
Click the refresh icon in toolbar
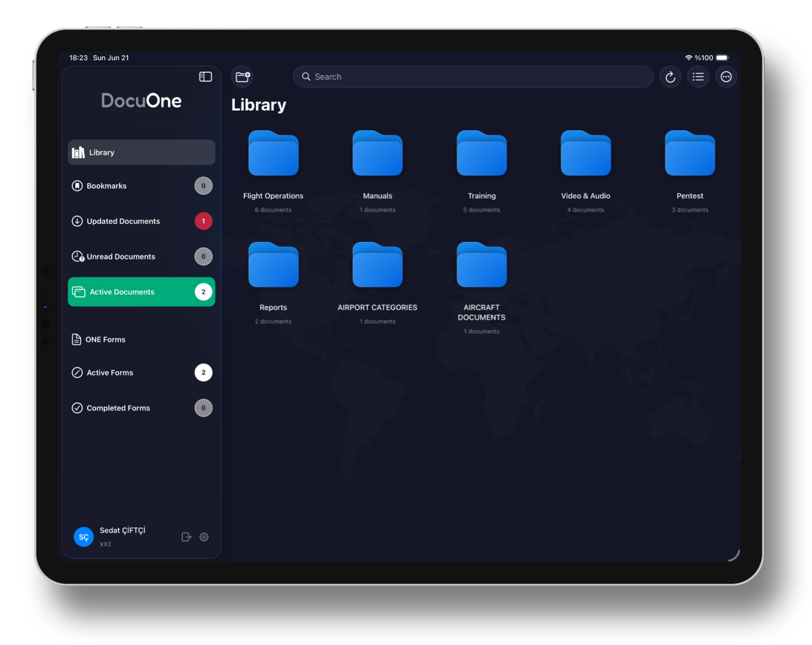[x=670, y=77]
